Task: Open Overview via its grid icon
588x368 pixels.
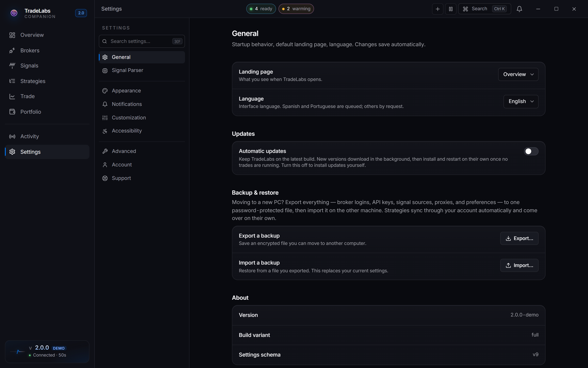Action: [x=12, y=35]
